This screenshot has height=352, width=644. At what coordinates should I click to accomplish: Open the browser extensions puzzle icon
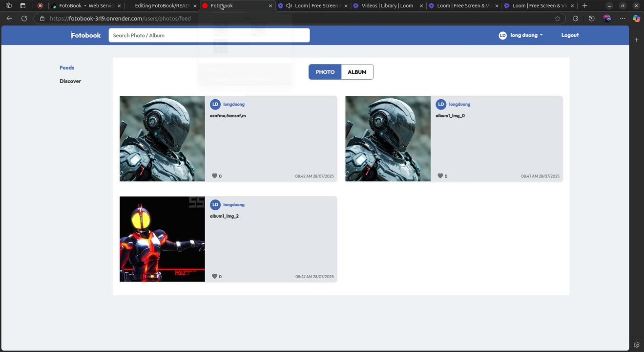click(x=575, y=19)
